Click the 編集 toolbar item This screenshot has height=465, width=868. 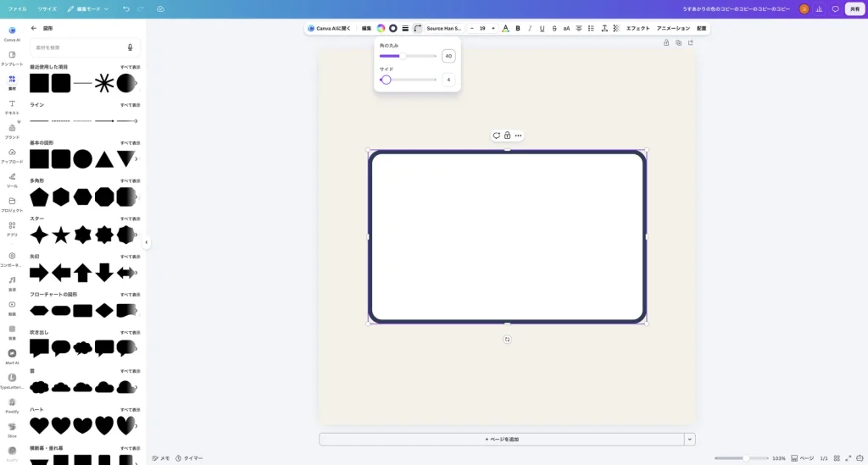coord(366,28)
